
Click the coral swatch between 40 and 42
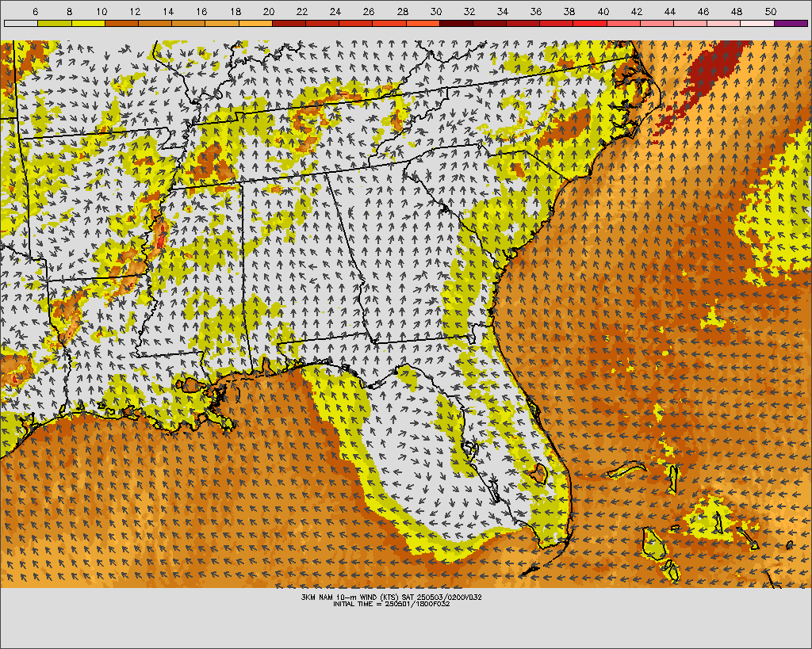click(x=623, y=23)
